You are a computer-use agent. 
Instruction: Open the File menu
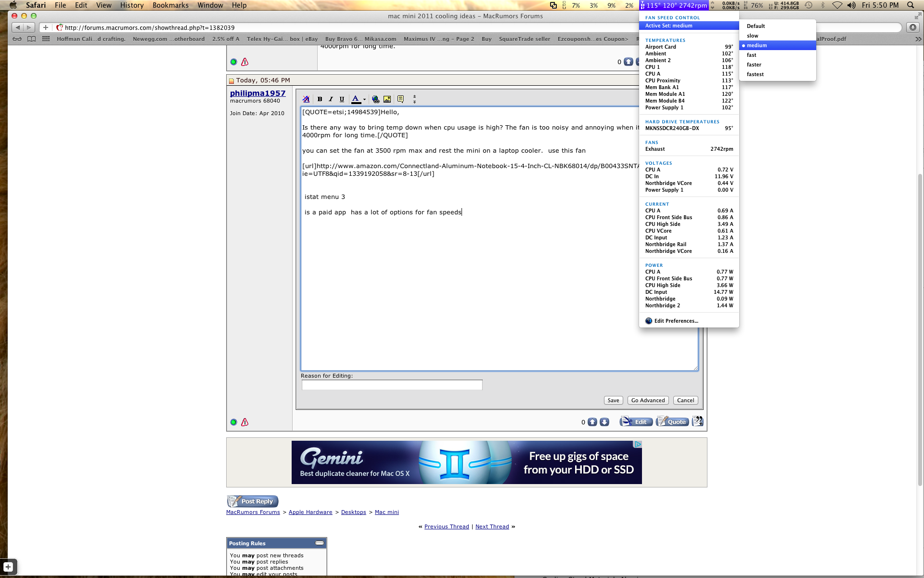(60, 5)
